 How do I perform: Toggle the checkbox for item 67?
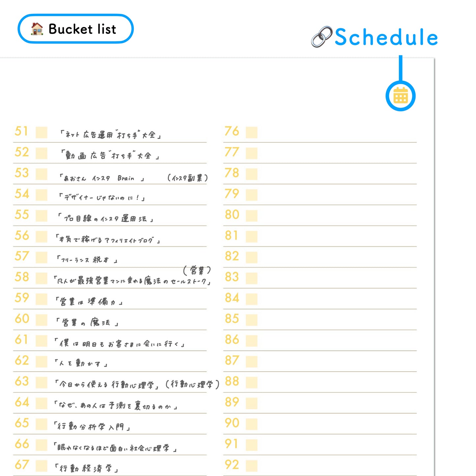(x=42, y=466)
